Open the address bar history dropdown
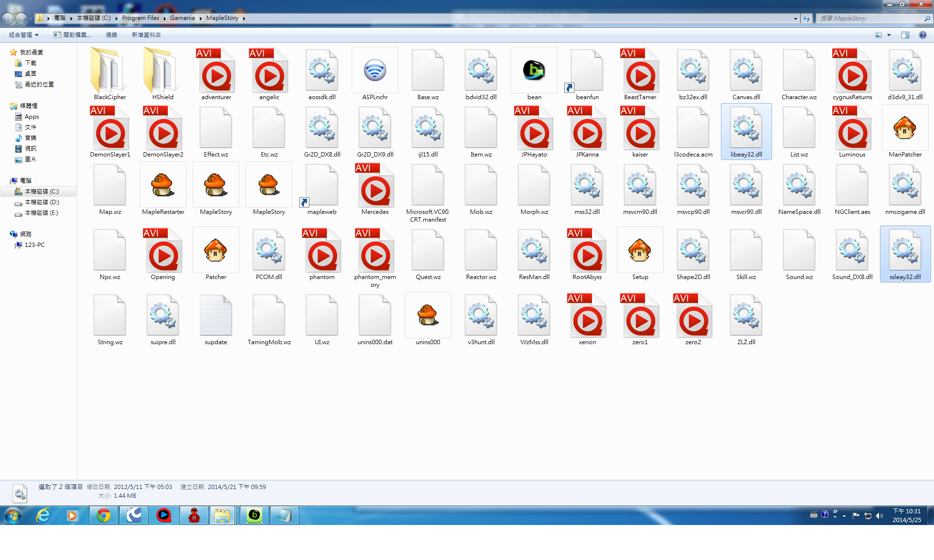 [795, 18]
